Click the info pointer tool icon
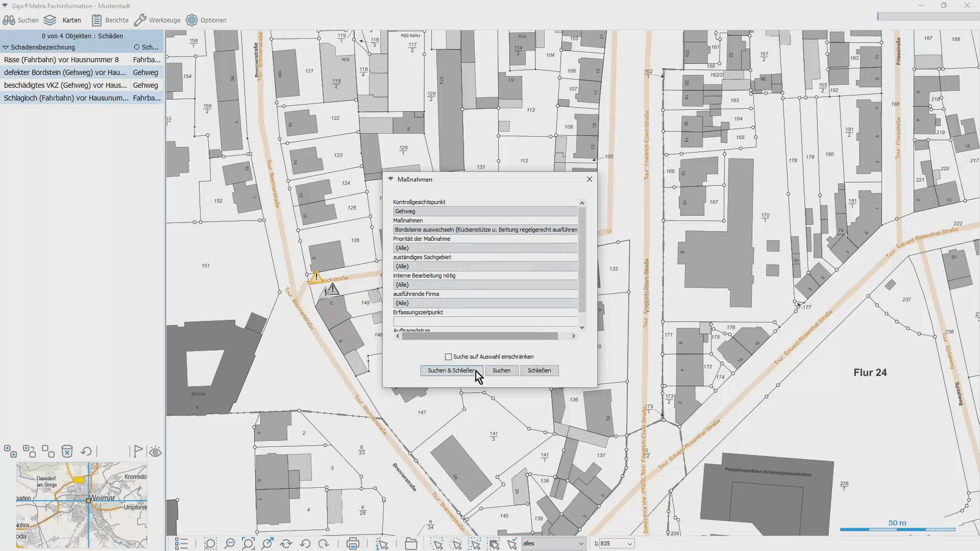Screen dimensions: 980x551 pos(382,544)
